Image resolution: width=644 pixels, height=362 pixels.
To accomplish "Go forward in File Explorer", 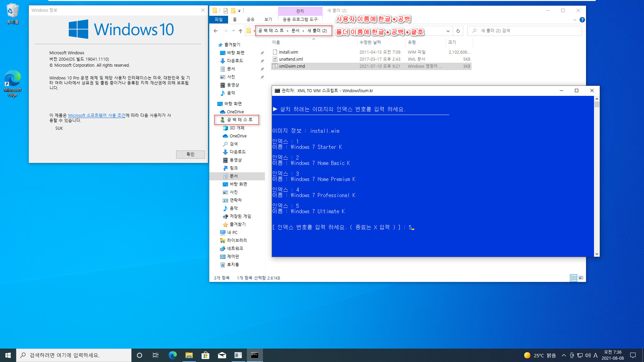I will click(226, 31).
